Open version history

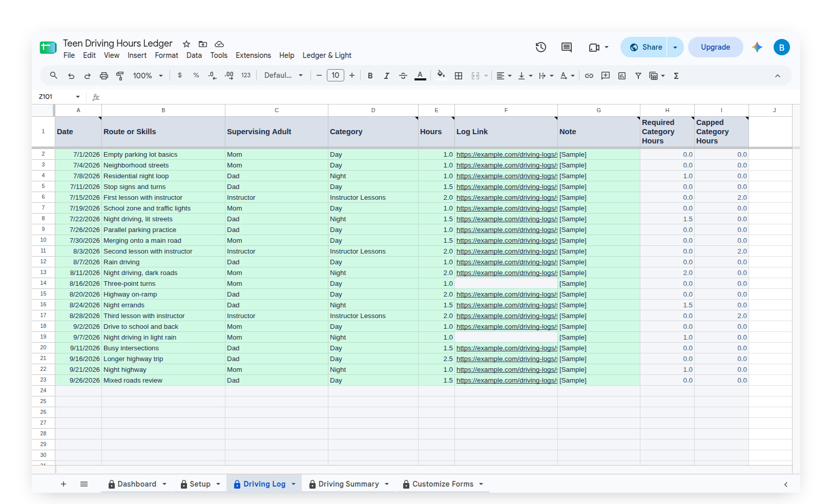click(541, 47)
